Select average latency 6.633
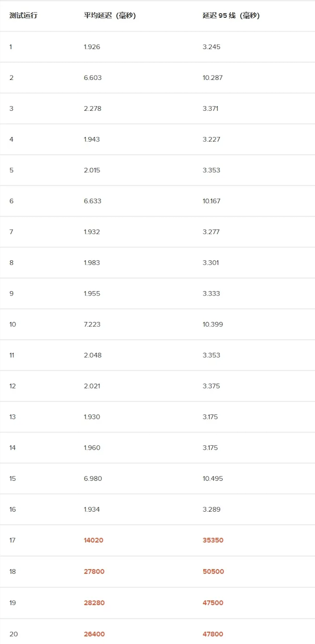This screenshot has width=315, height=644. click(92, 201)
